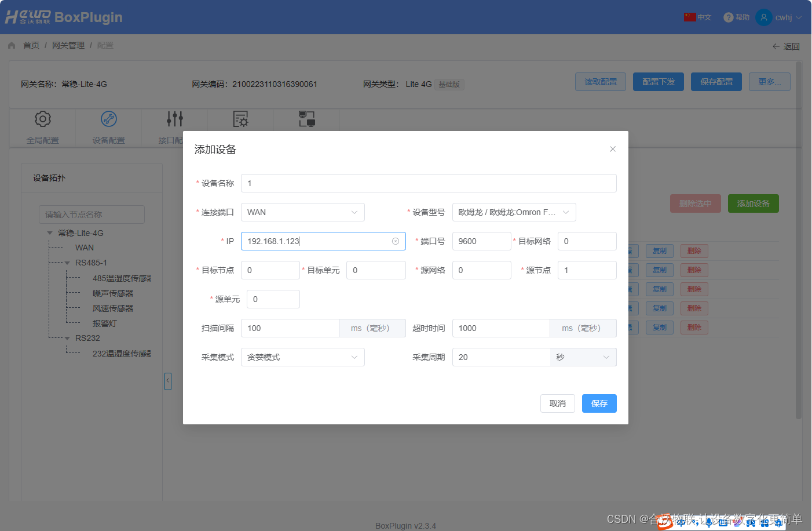Open the 采集周期 unit 秒 dropdown

(583, 357)
